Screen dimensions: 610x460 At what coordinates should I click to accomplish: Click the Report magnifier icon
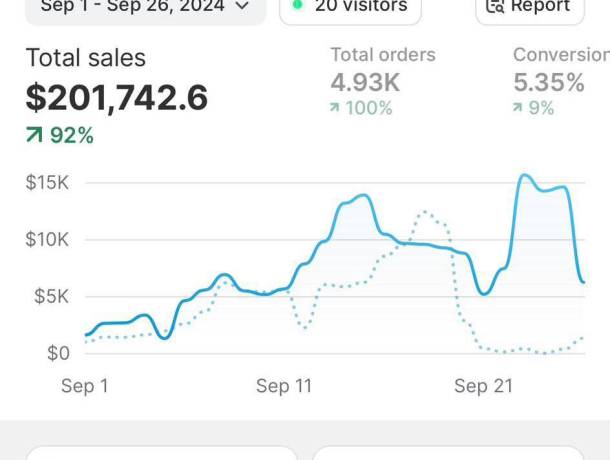click(495, 6)
